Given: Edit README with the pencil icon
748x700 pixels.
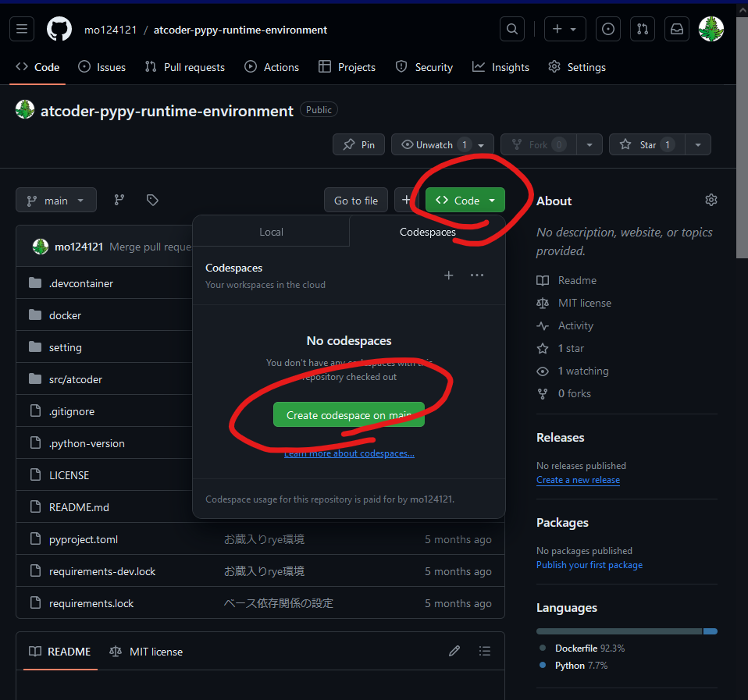Looking at the screenshot, I should pos(454,651).
